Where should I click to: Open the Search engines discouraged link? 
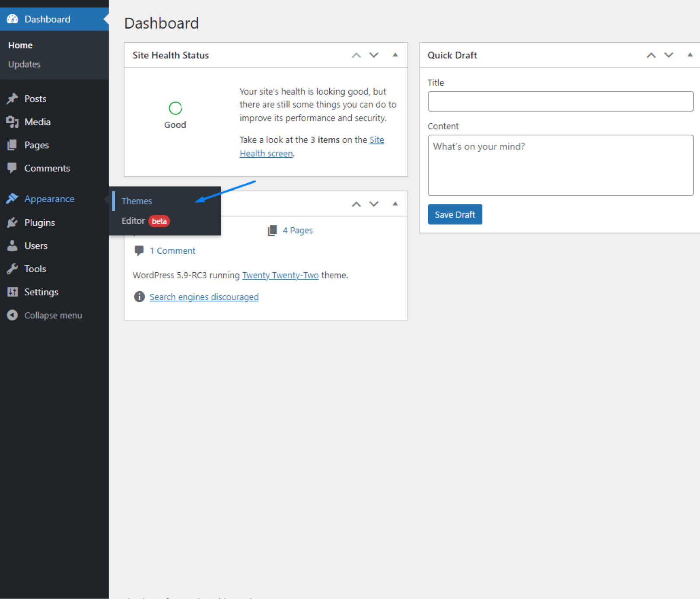[x=204, y=297]
